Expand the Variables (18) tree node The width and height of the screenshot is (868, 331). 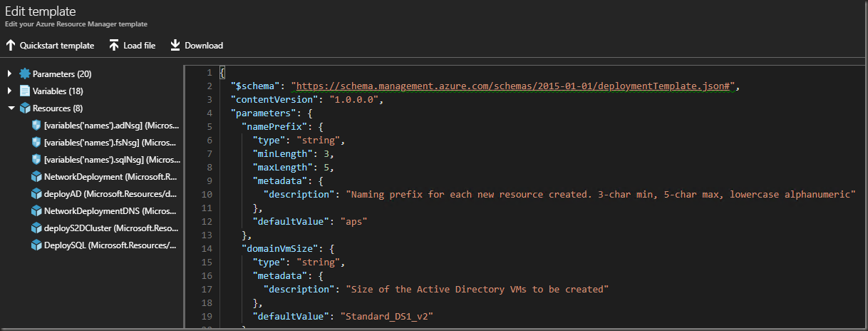(x=10, y=91)
